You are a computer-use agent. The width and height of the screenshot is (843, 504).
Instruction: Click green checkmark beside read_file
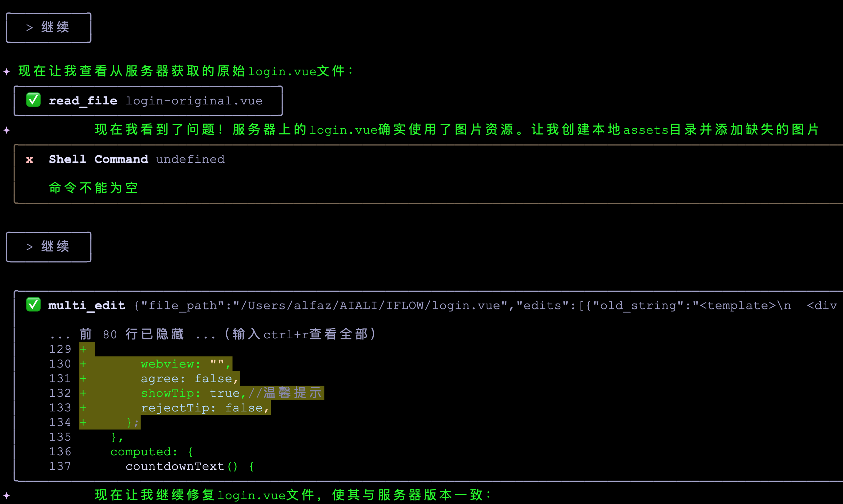(33, 100)
